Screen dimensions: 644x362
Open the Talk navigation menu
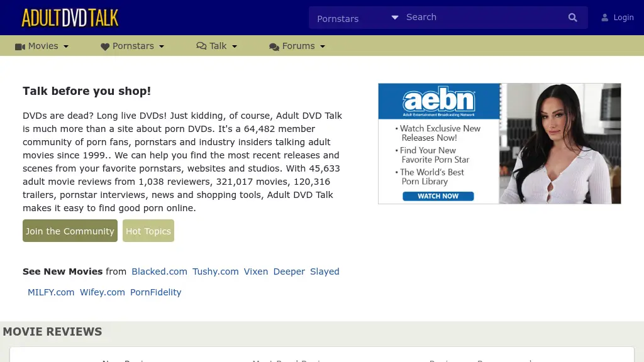click(x=218, y=46)
